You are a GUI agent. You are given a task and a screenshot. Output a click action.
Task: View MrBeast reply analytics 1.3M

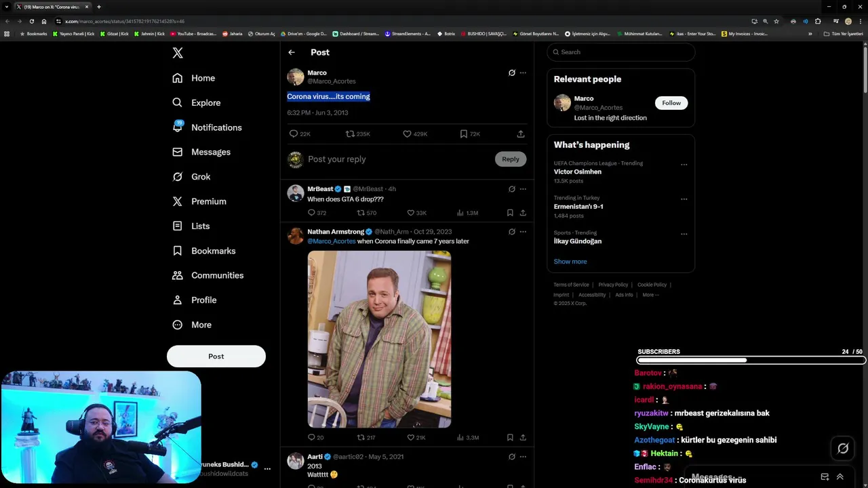467,213
